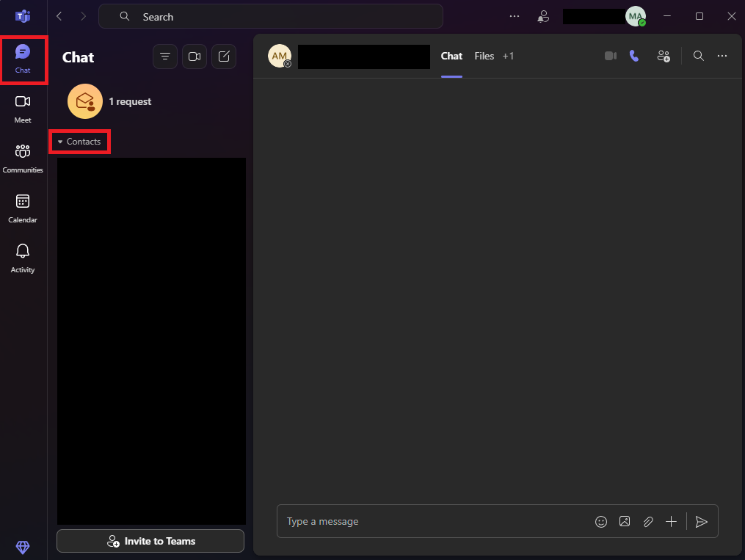The image size is (745, 560).
Task: Start a Meet now video call
Action: 195,57
